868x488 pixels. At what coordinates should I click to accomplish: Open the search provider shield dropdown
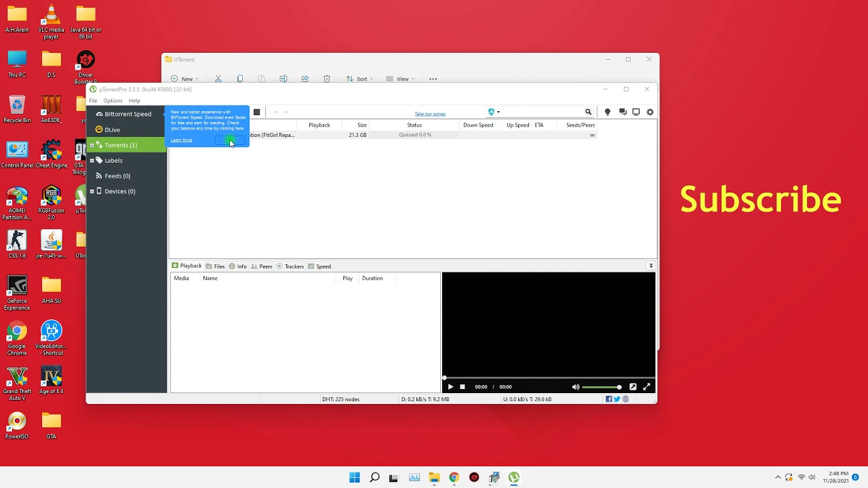pos(494,112)
